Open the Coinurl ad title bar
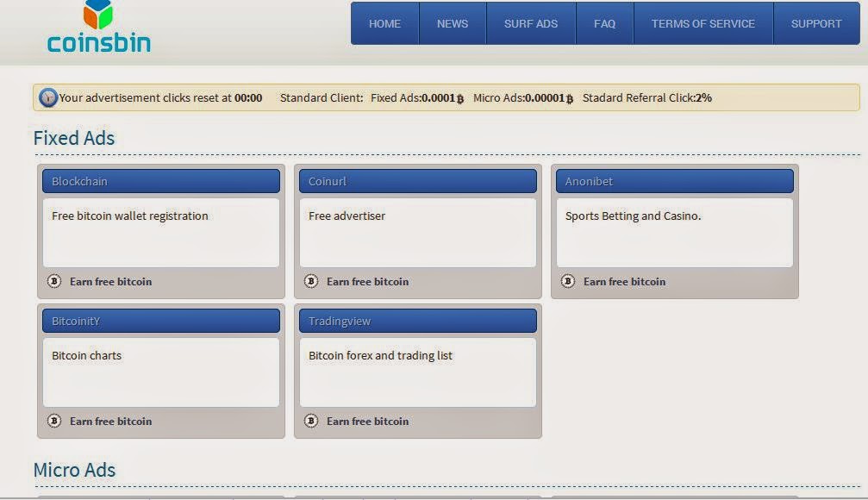Image resolution: width=868 pixels, height=500 pixels. (418, 181)
